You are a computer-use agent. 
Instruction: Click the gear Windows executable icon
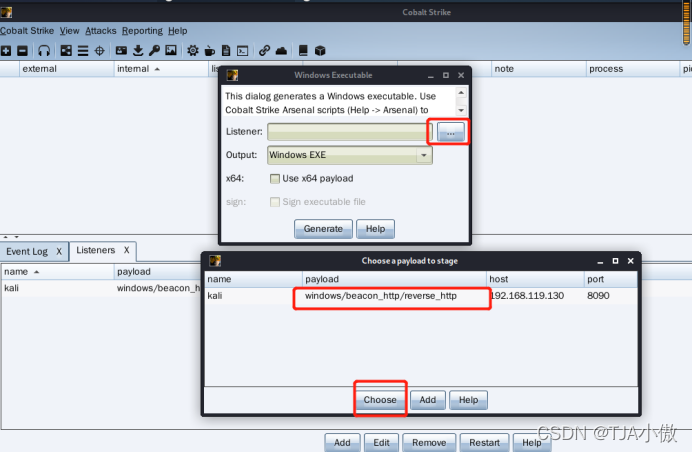pos(193,51)
